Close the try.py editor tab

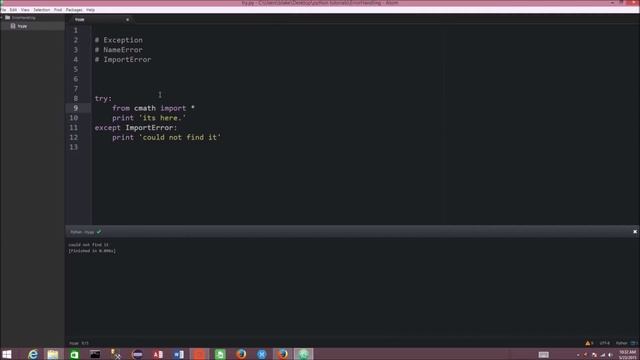[x=127, y=19]
